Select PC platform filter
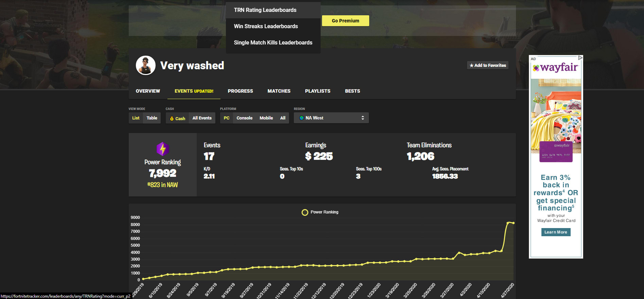The height and width of the screenshot is (299, 644). tap(227, 118)
